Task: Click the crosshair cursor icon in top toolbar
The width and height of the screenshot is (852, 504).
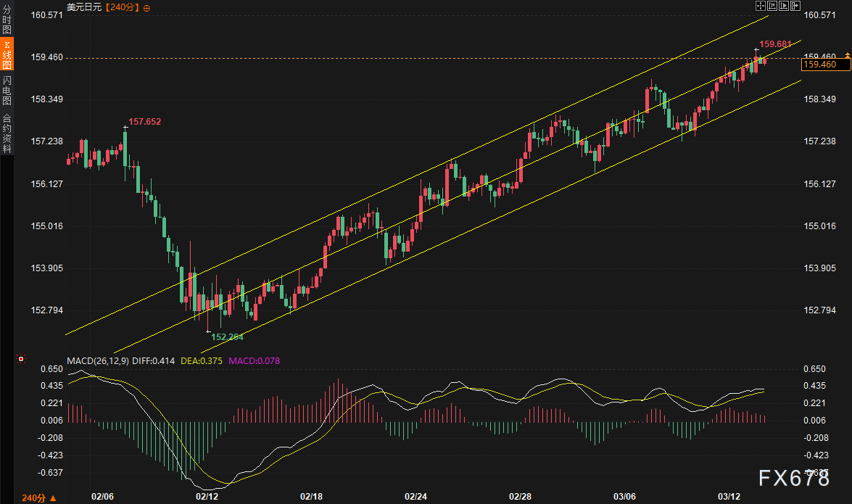Action: point(761,7)
